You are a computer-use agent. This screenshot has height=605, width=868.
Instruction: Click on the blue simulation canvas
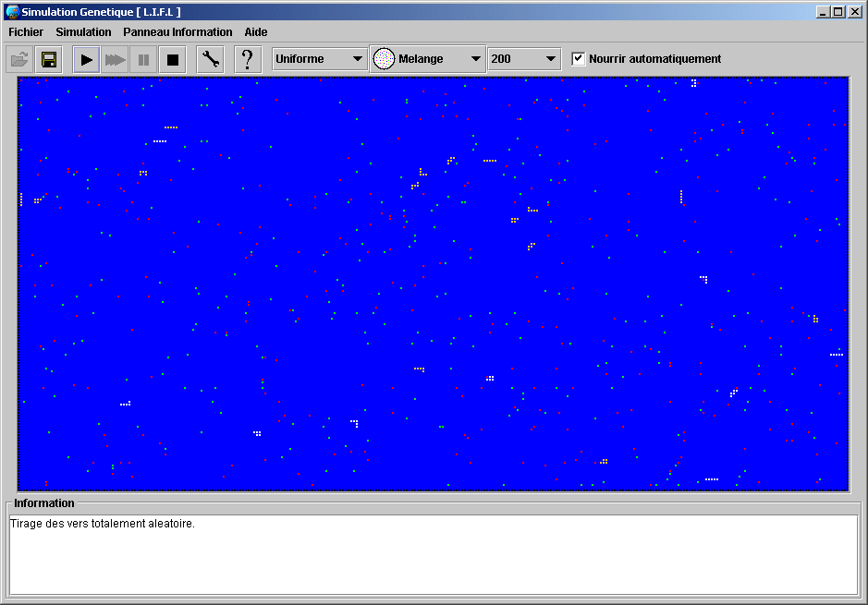pyautogui.click(x=433, y=283)
